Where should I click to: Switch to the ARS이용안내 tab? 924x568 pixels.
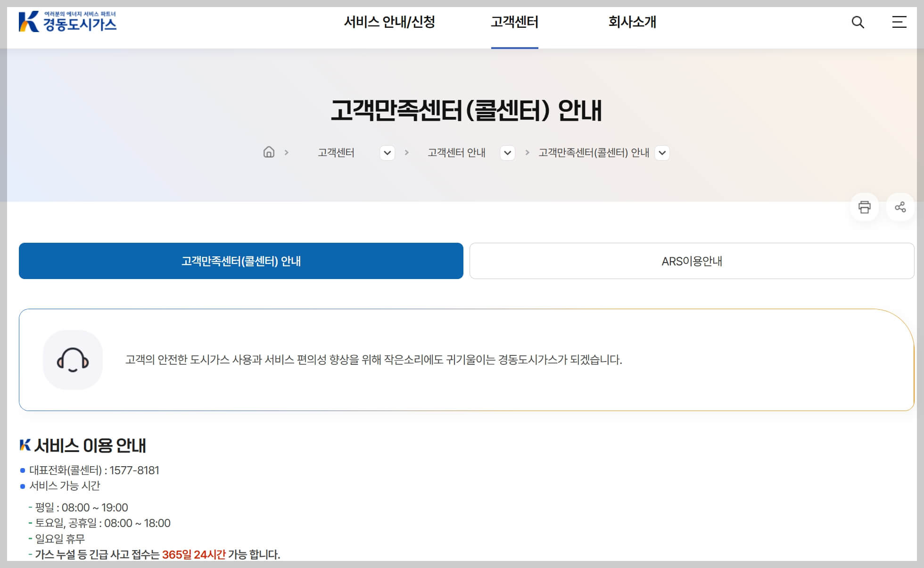coord(692,261)
